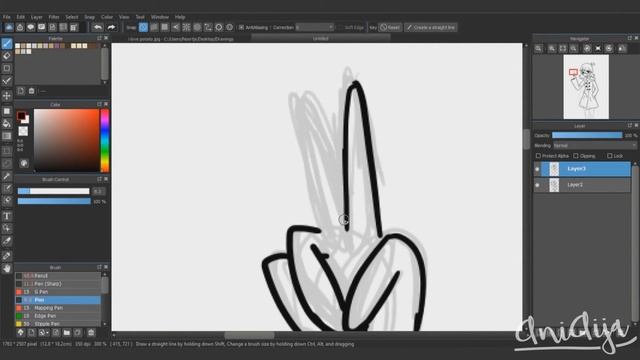
Task: Select the Edge Pen brush
Action: 58,316
